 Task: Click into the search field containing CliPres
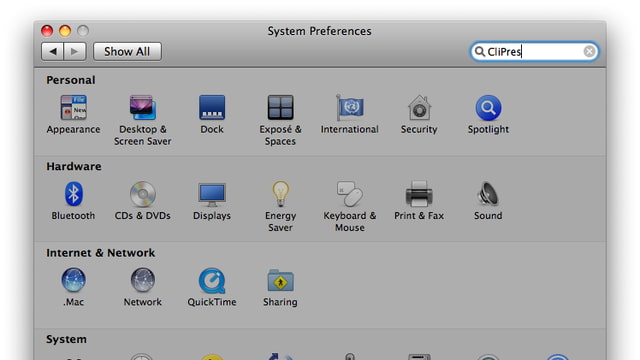pos(534,51)
